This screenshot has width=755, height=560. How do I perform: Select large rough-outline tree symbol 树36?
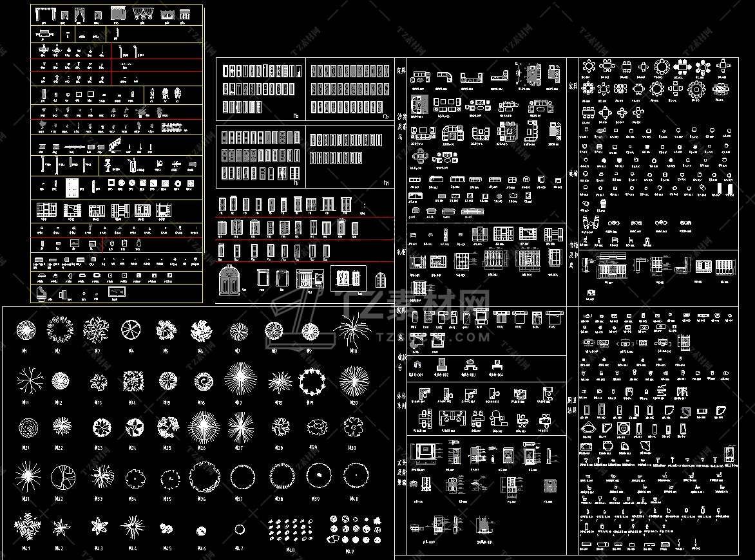click(204, 477)
